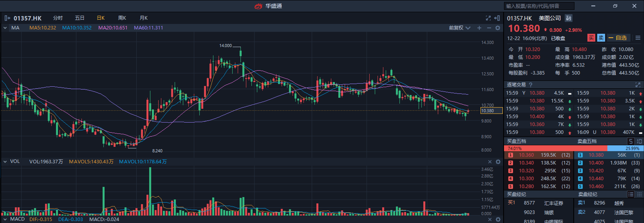Screen dimensions: 644x223
Task: Click the red 买 buy button
Action: click(x=591, y=38)
